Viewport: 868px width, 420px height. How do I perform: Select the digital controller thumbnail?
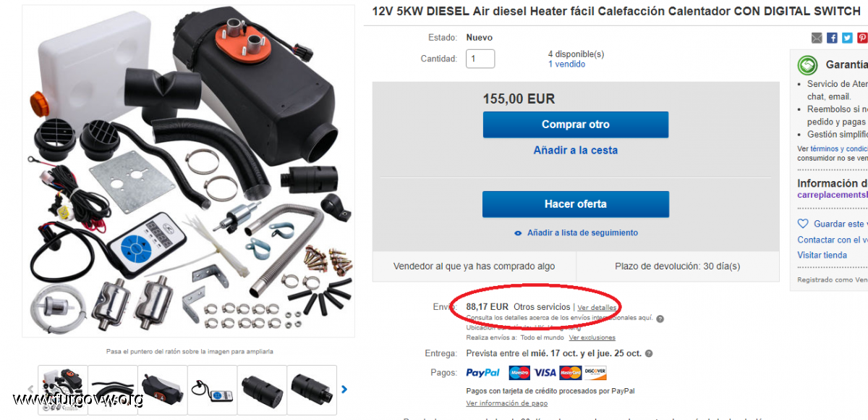pos(212,390)
